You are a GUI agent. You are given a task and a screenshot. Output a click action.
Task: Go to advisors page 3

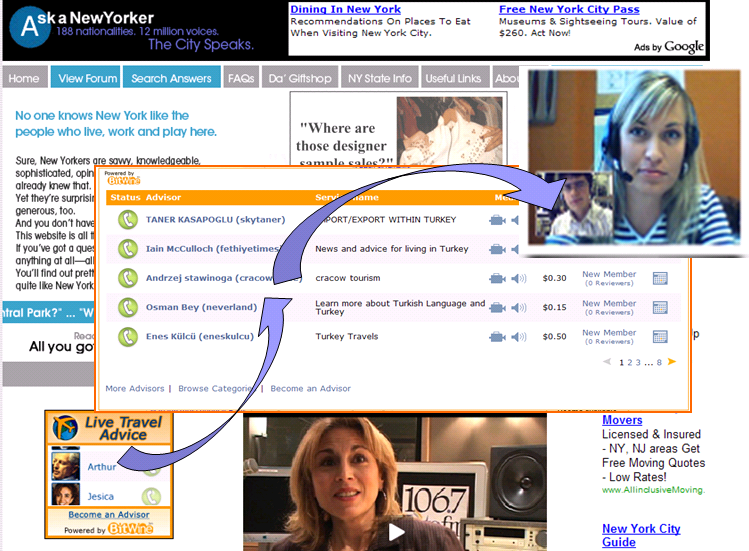tap(638, 363)
